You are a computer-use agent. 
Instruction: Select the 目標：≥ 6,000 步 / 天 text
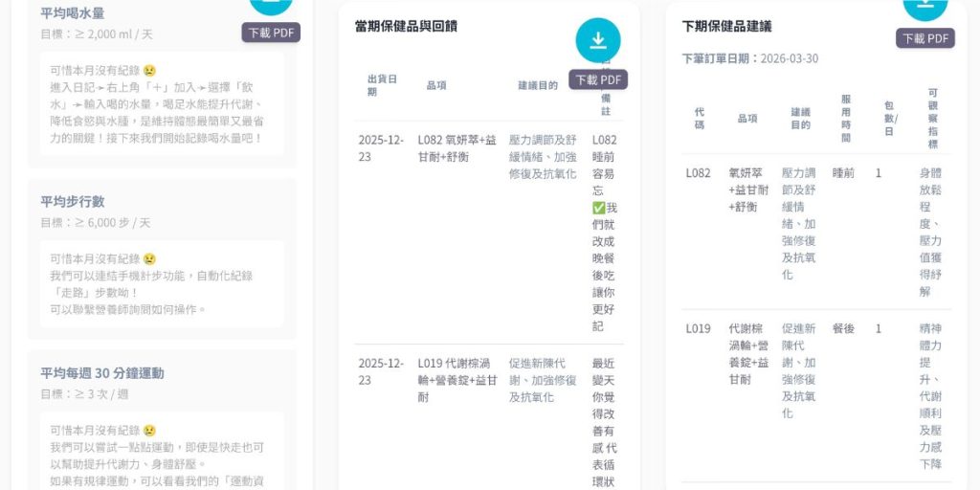point(96,222)
